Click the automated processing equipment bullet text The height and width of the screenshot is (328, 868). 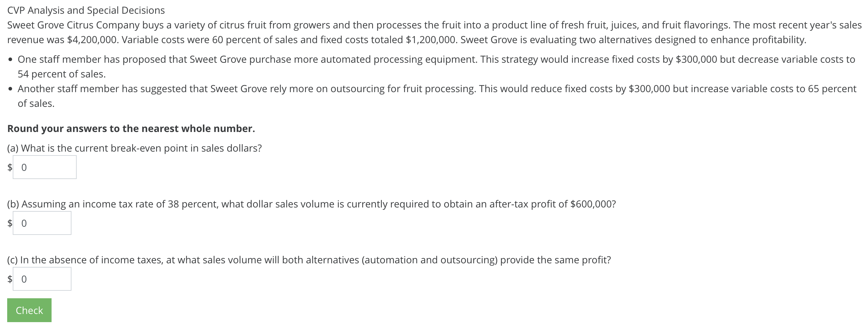pyautogui.click(x=436, y=66)
